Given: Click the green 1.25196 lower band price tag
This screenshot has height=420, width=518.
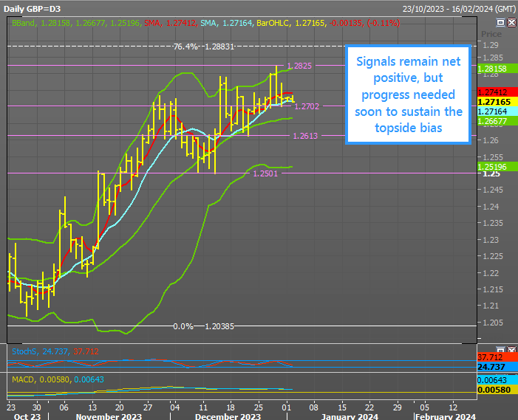Looking at the screenshot, I should (497, 167).
